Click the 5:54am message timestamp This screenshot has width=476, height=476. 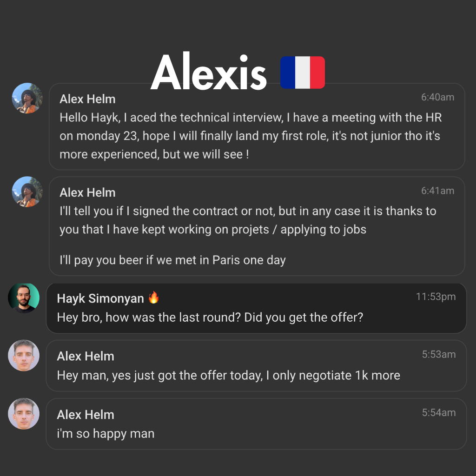[x=438, y=412]
